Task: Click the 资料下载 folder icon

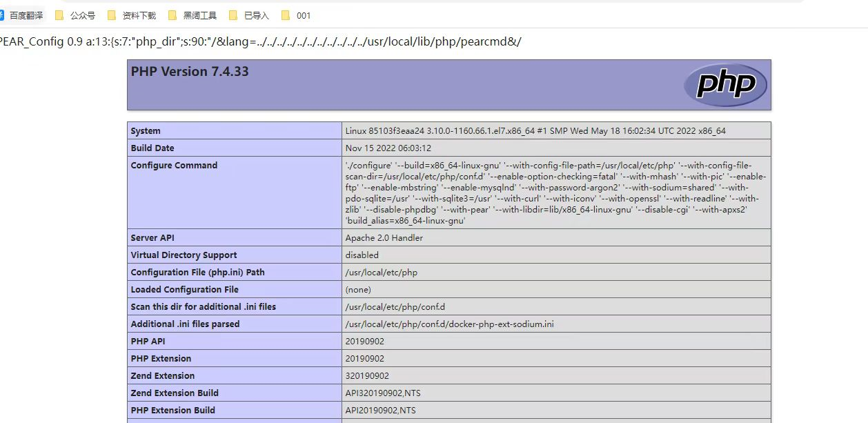Action: pos(111,14)
